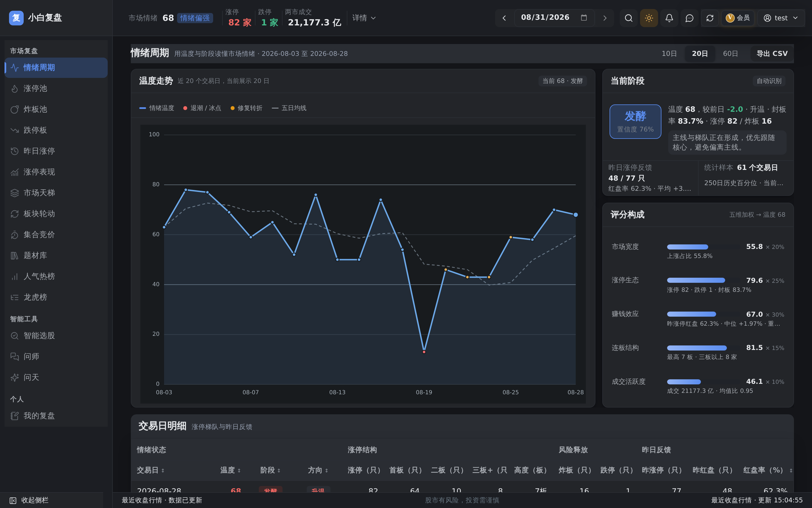812x508 pixels.
Task: Open 昨日涨停 history item
Action: click(56, 151)
